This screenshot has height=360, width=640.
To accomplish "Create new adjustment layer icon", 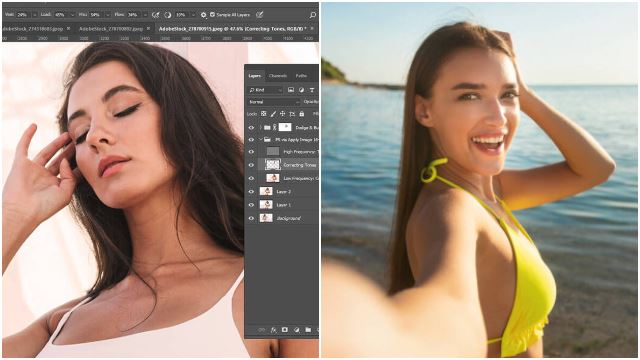I will pyautogui.click(x=297, y=330).
